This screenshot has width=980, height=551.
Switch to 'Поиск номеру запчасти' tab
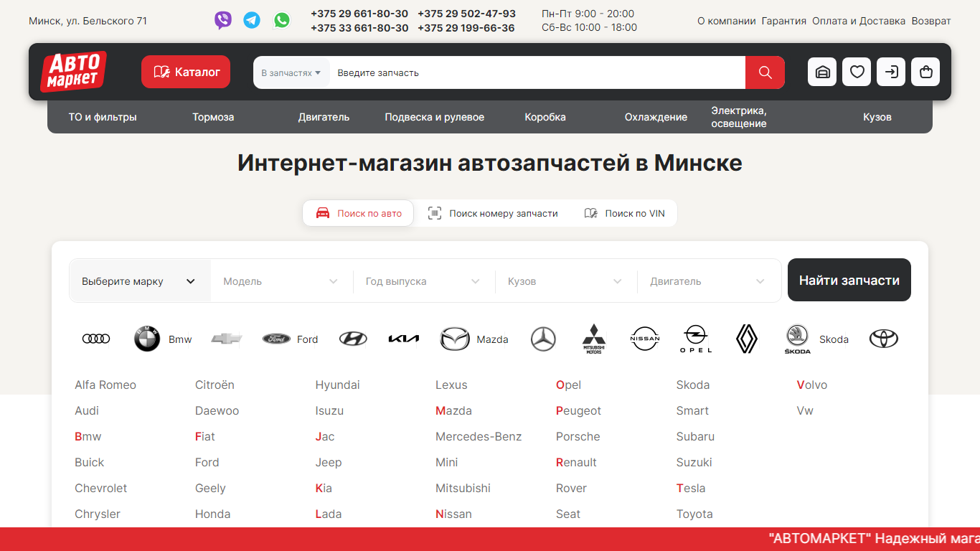tap(492, 213)
